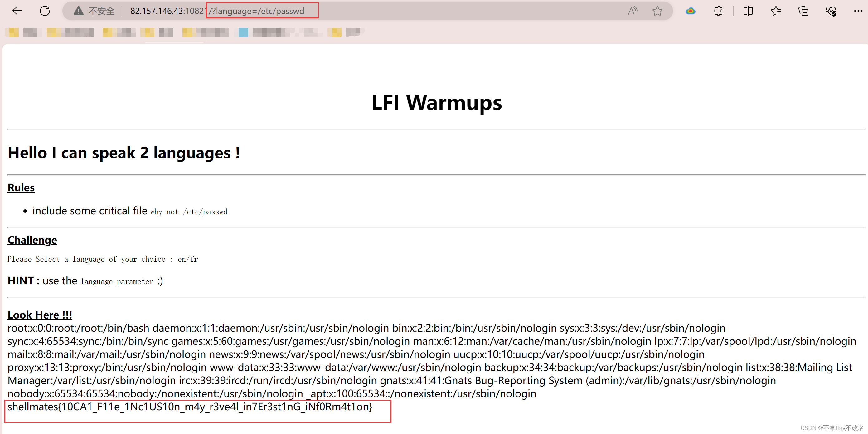Click the "Look Here !!!" heading

click(40, 315)
